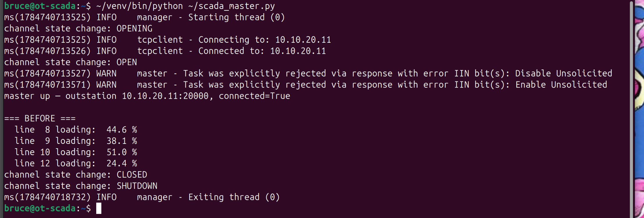Click the 'Enable Unsolicited' warning text

pyautogui.click(x=561, y=85)
